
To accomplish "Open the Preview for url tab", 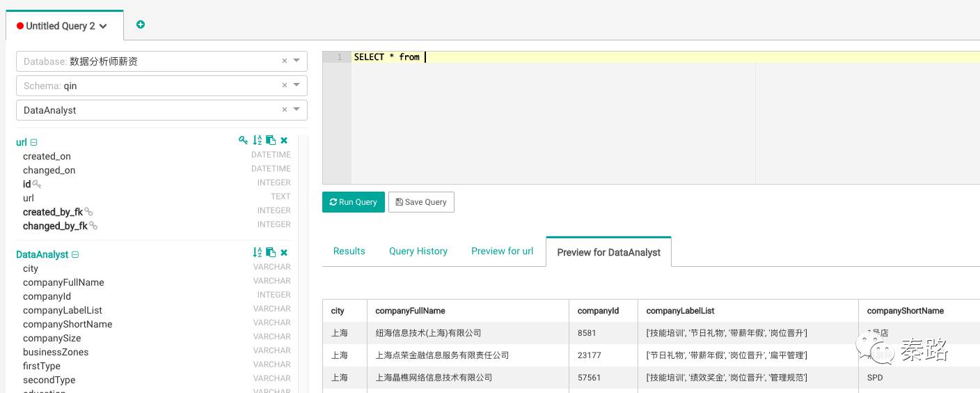I will tap(503, 251).
